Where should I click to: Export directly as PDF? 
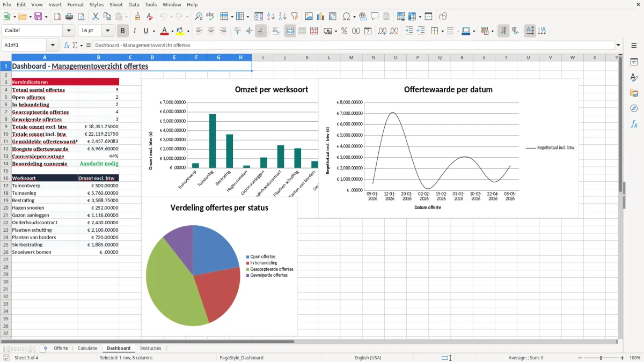point(57,17)
